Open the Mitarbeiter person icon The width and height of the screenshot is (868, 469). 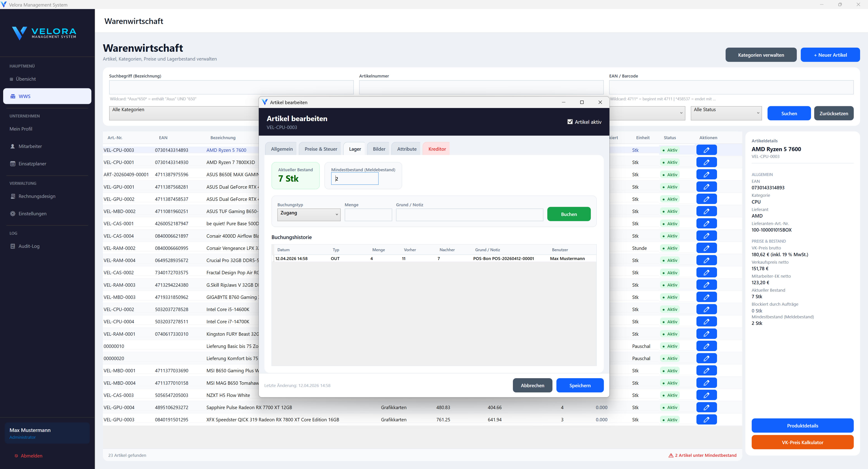click(13, 146)
